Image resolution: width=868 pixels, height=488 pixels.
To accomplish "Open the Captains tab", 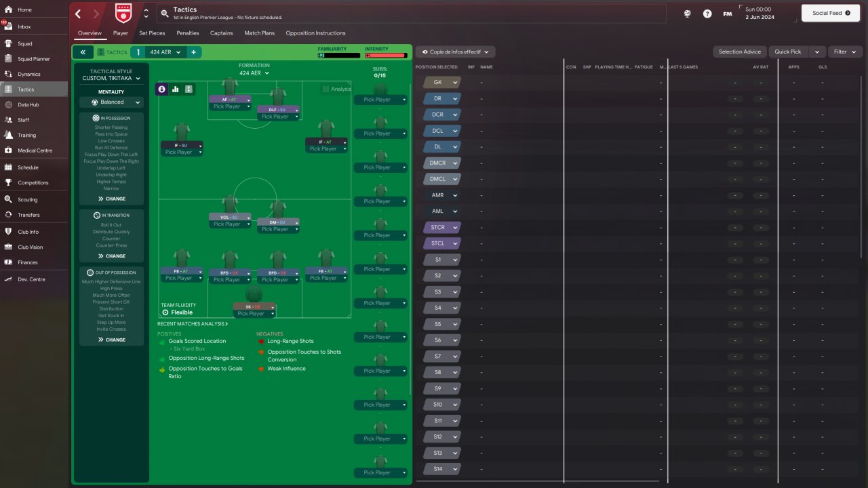I will coord(222,33).
